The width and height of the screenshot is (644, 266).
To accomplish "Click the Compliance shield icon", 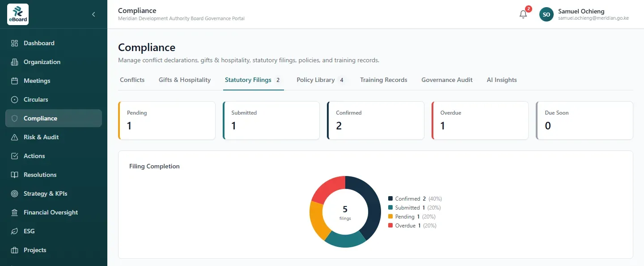I will pyautogui.click(x=14, y=118).
